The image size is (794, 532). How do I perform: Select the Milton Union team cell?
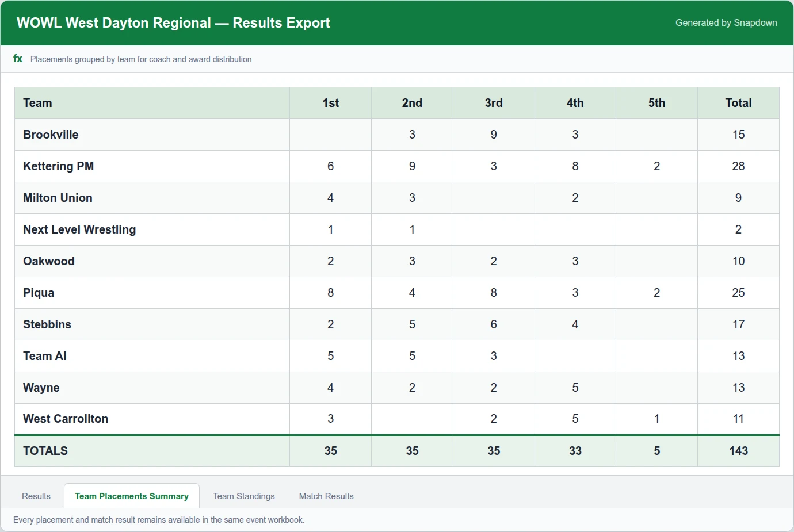click(152, 198)
